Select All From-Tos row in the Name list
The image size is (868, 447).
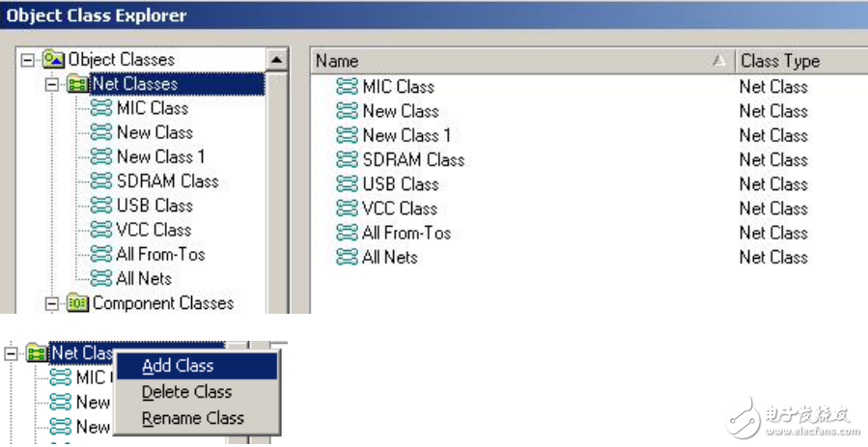pyautogui.click(x=406, y=233)
